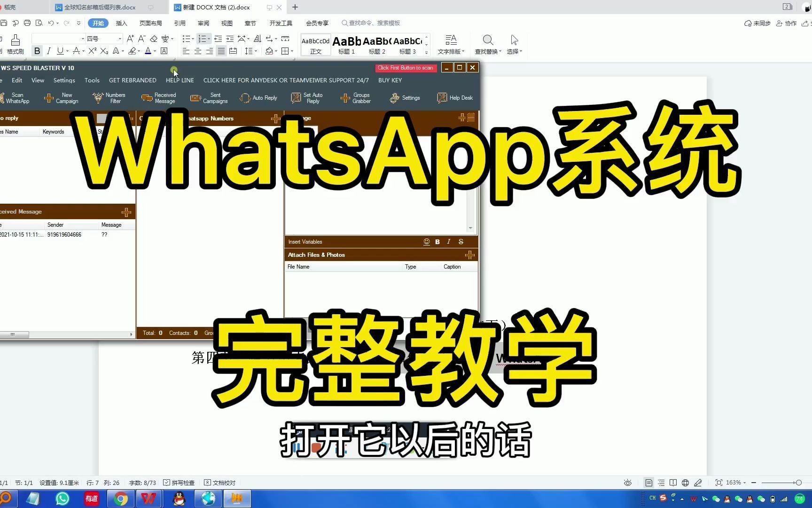812x508 pixels.
Task: Justify paragraph alignment in the ribbon
Action: (221, 51)
